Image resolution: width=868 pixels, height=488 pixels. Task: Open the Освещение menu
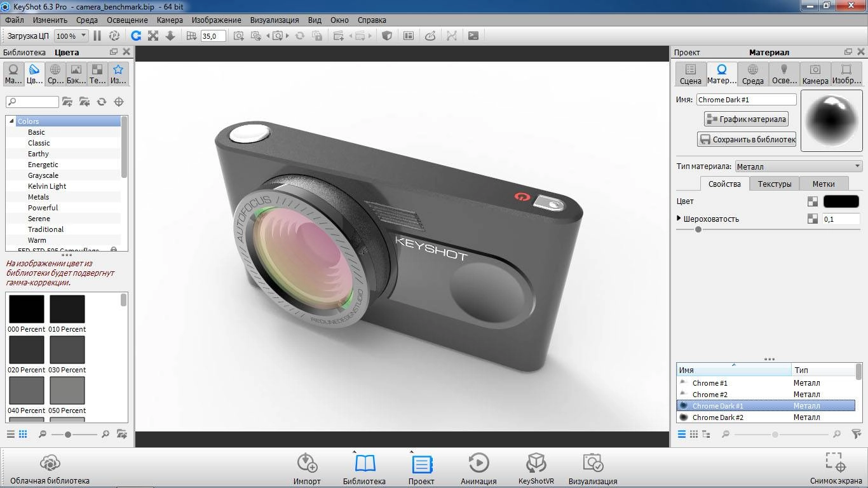point(127,20)
